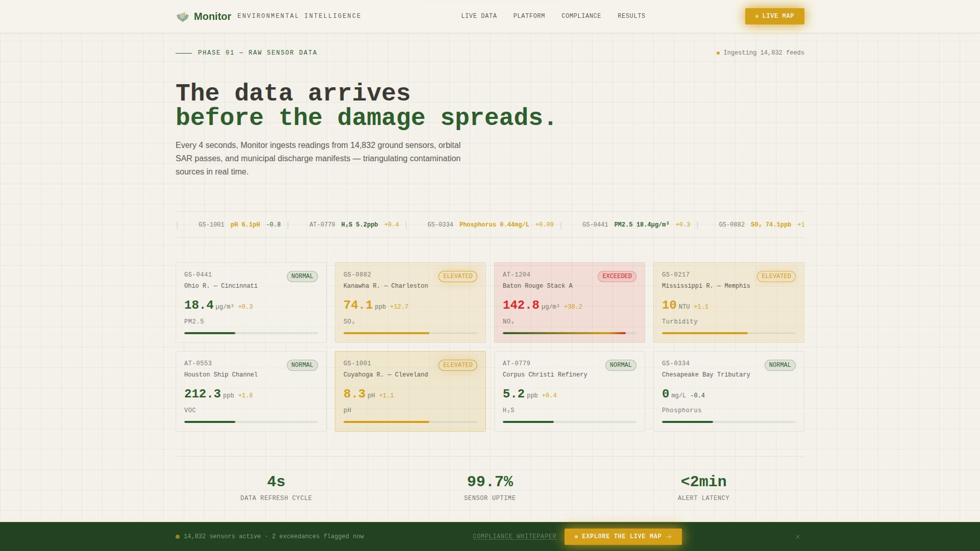Click the Live Map header button
Screen dimensions: 980x551
774,16
